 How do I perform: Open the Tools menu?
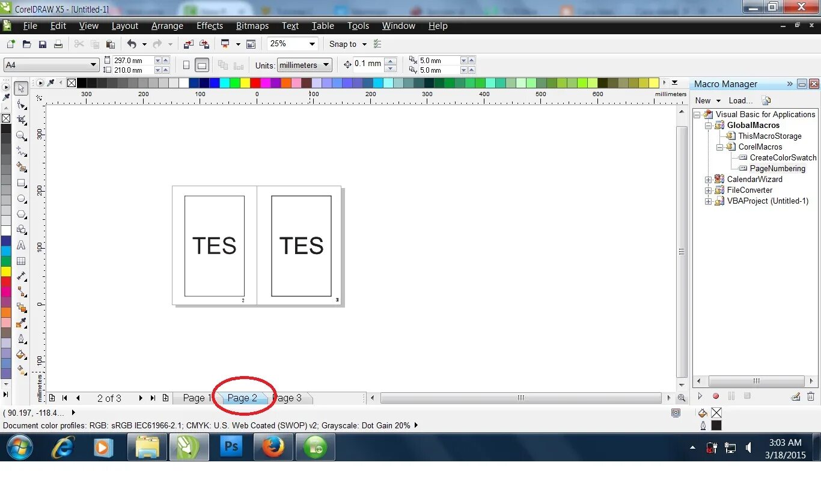[358, 26]
